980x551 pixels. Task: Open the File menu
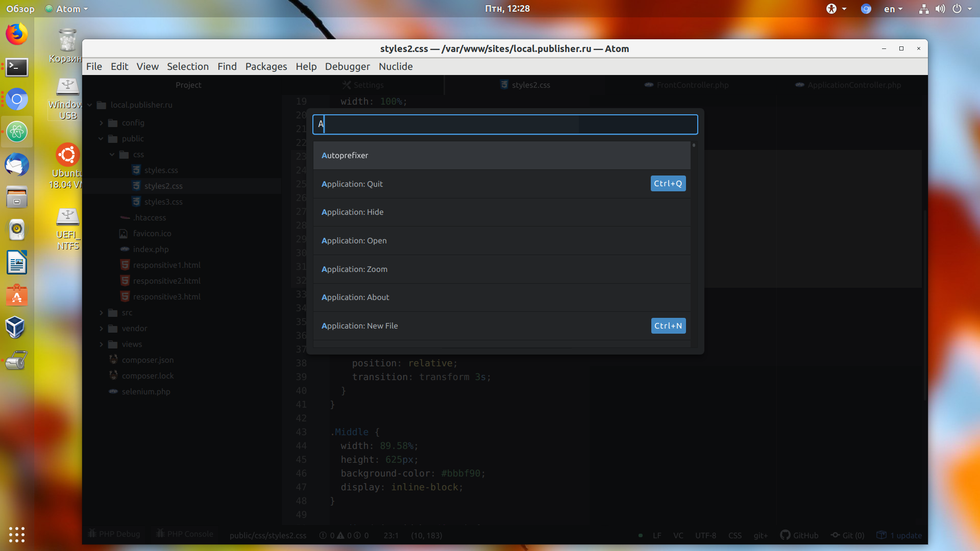pyautogui.click(x=94, y=66)
